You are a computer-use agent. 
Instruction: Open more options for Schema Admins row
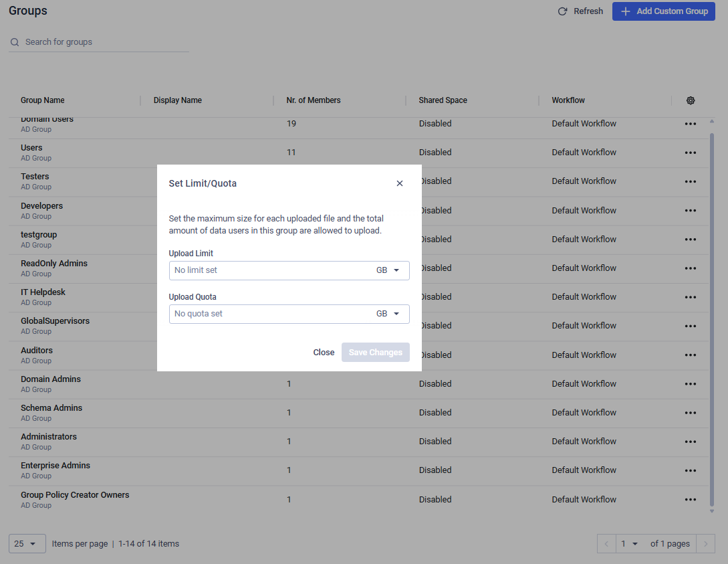tap(691, 413)
